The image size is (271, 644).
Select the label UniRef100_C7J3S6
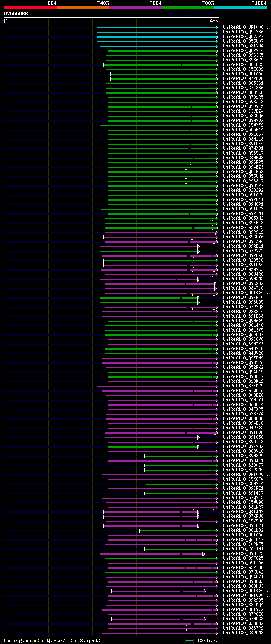coord(243,88)
